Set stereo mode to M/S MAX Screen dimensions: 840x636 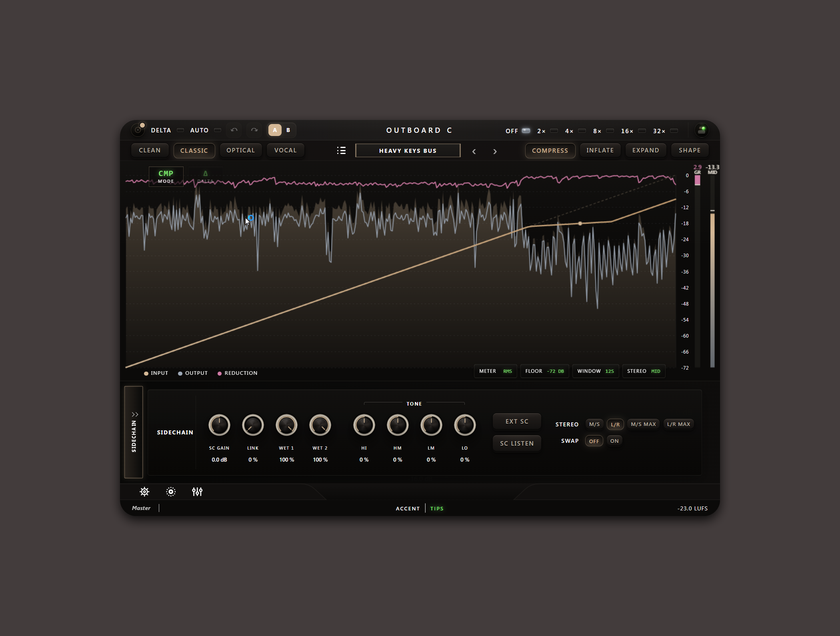[x=643, y=424]
